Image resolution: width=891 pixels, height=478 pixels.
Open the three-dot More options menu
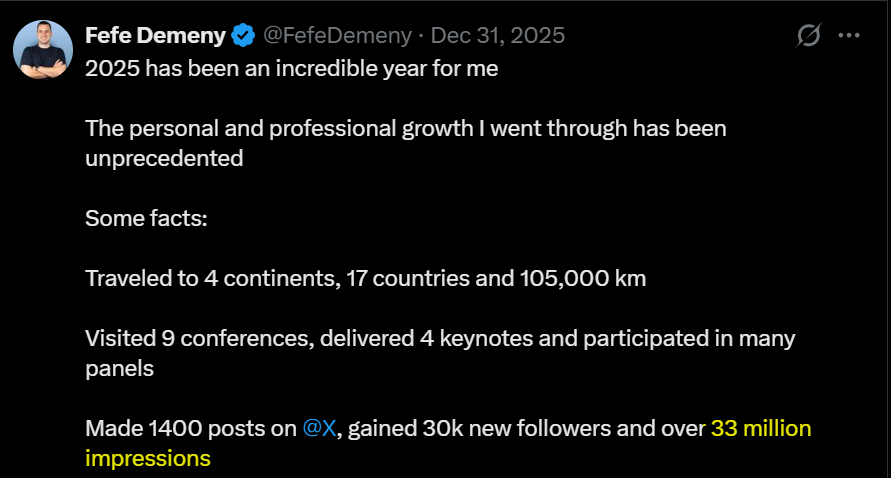point(849,36)
